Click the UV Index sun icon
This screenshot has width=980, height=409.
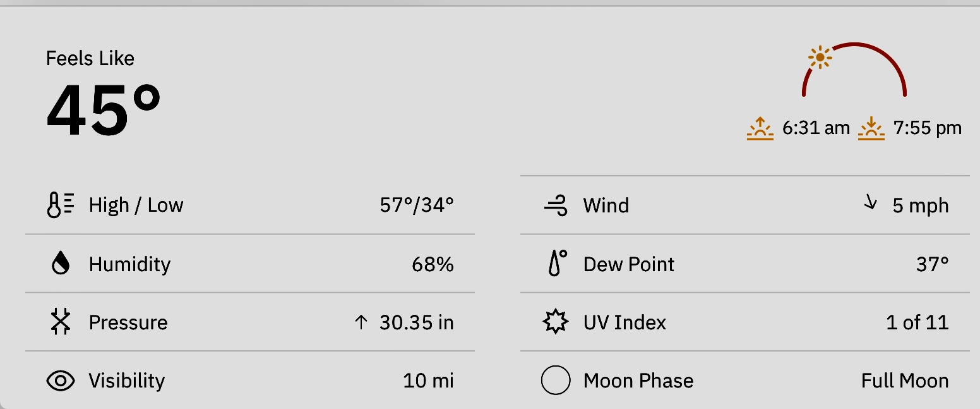pos(556,322)
